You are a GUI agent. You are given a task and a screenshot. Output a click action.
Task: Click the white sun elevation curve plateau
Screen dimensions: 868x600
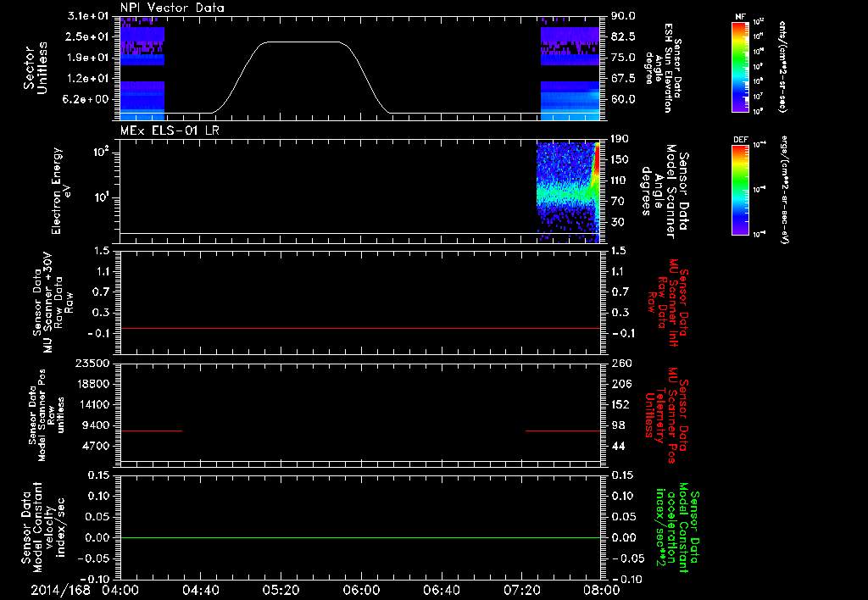[x=303, y=42]
